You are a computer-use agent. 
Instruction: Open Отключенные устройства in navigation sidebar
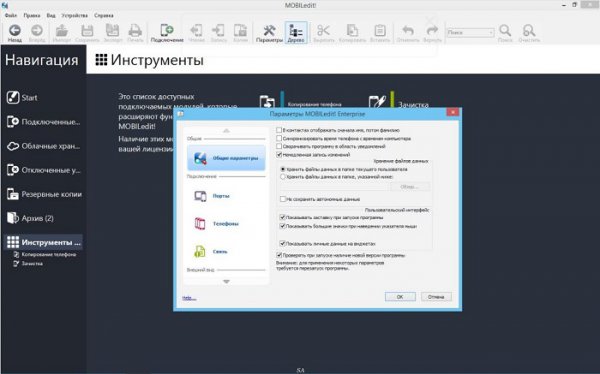pos(43,170)
